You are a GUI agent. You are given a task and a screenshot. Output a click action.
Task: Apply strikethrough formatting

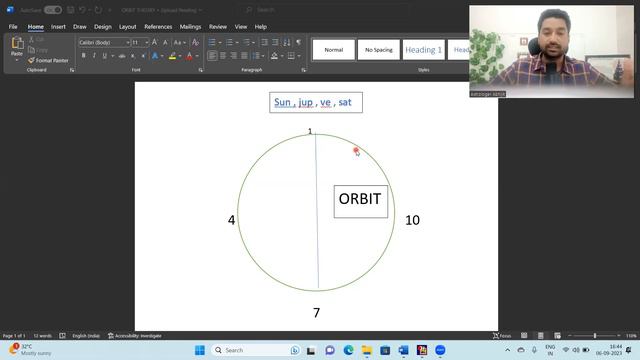coord(122,56)
